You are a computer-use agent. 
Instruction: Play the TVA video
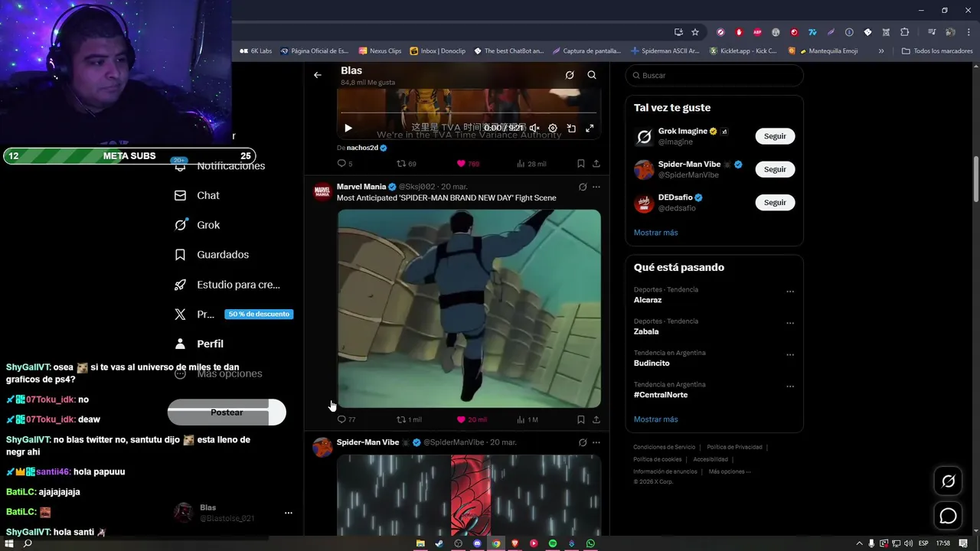click(x=348, y=129)
